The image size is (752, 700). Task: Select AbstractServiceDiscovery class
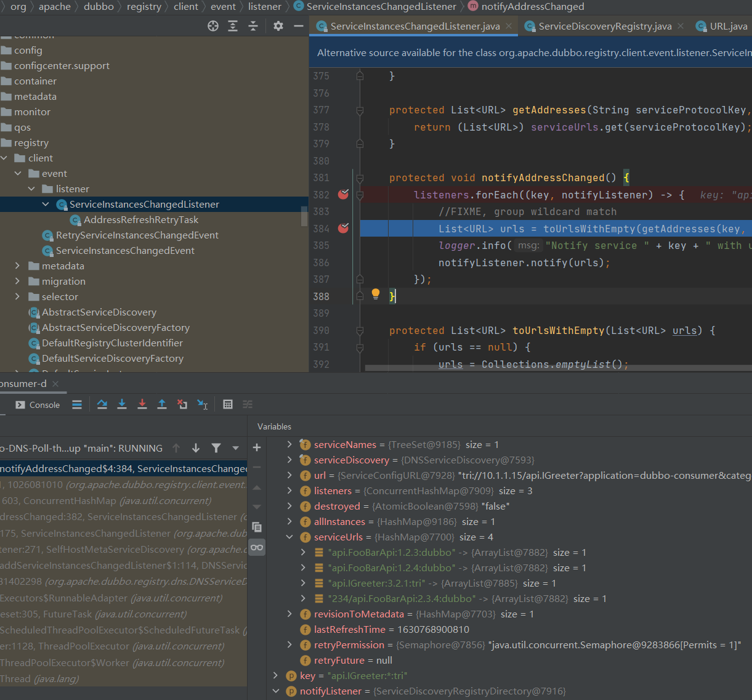pos(99,312)
